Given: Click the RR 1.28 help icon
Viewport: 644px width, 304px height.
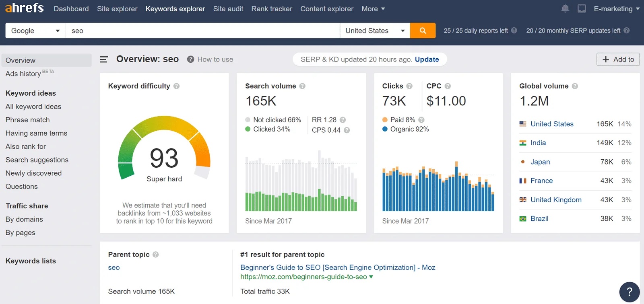Looking at the screenshot, I should (343, 120).
